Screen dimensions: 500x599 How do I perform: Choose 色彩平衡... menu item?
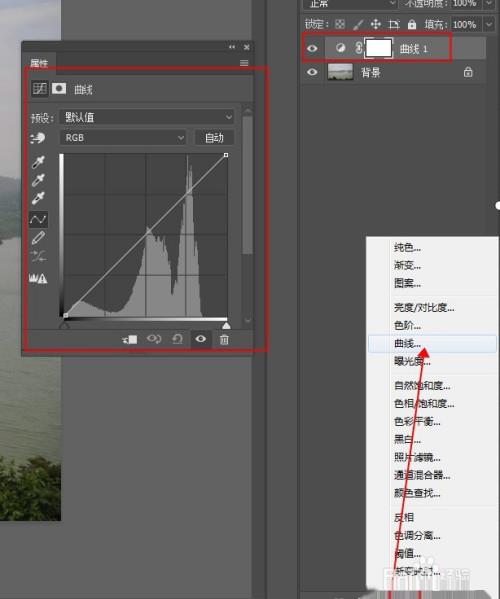click(432, 421)
